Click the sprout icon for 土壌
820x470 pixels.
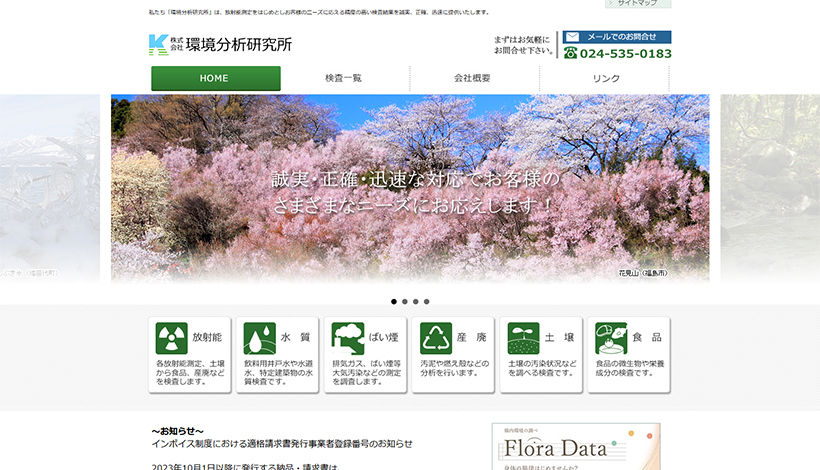pyautogui.click(x=523, y=338)
